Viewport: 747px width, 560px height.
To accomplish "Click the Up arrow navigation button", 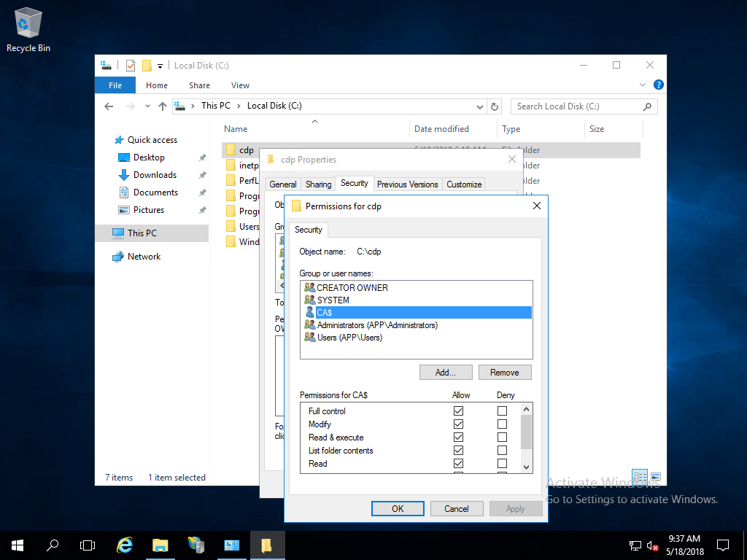I will click(163, 106).
